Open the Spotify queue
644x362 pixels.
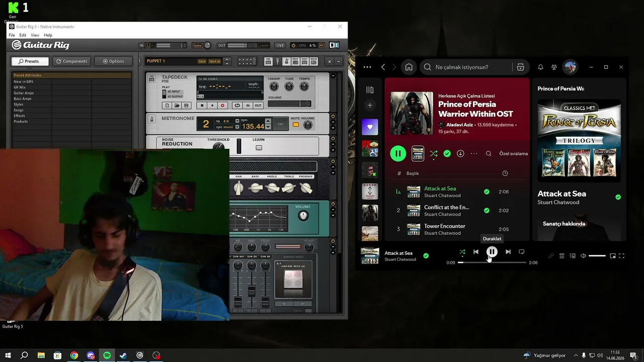coord(562,256)
